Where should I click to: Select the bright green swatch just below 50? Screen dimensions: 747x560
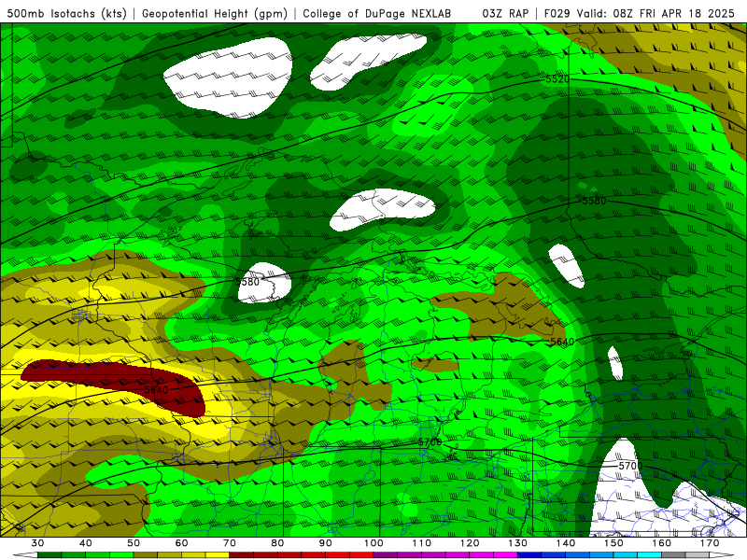121,555
